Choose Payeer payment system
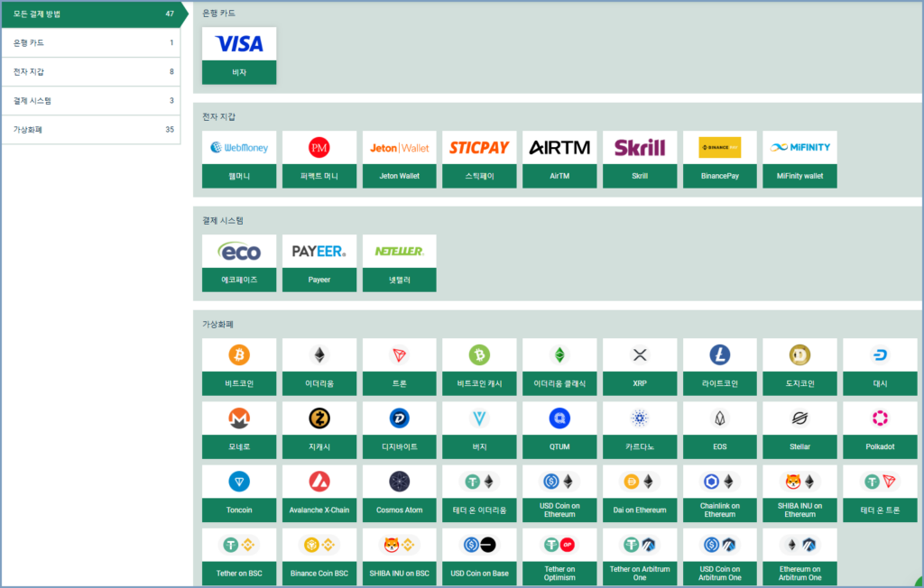The image size is (924, 588). tap(319, 262)
